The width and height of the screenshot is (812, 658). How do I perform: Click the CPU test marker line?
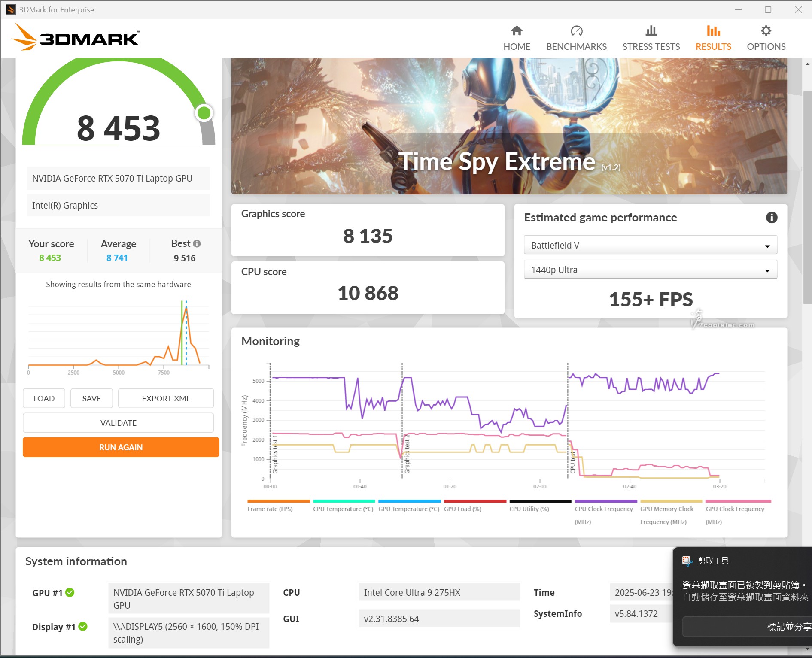[568, 421]
